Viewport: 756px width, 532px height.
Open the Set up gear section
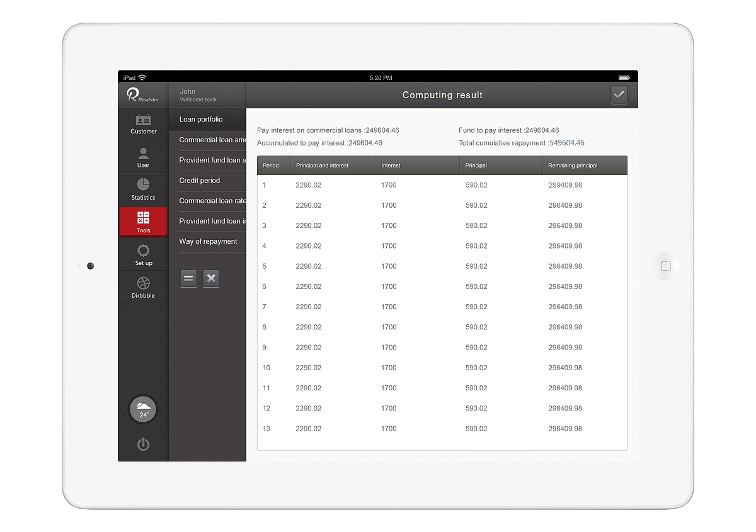143,254
